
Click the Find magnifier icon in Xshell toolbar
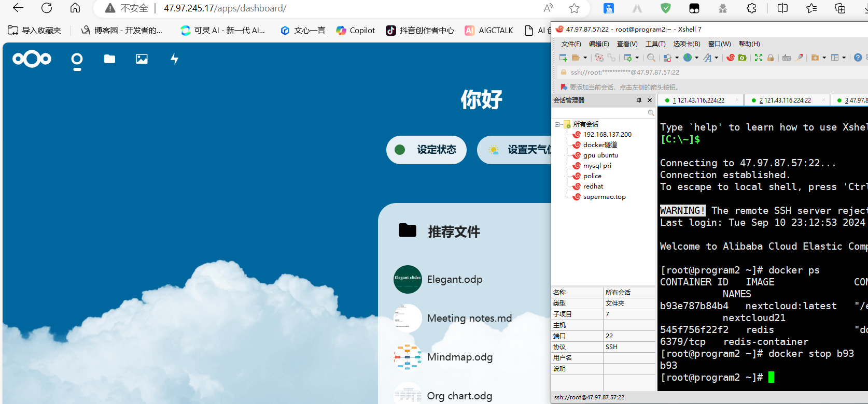click(651, 57)
